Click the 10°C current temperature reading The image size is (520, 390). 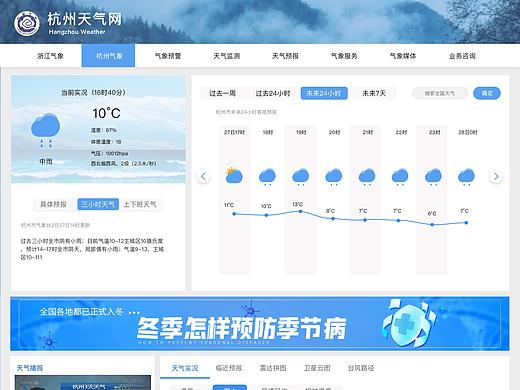(106, 113)
